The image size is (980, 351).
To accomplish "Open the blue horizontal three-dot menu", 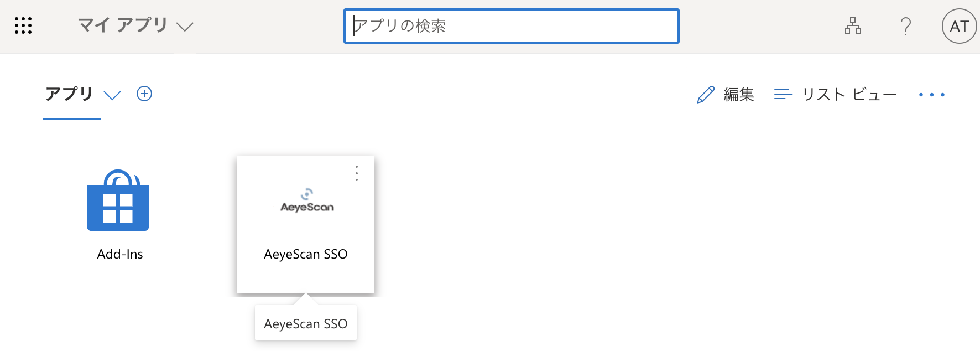I will pos(932,95).
